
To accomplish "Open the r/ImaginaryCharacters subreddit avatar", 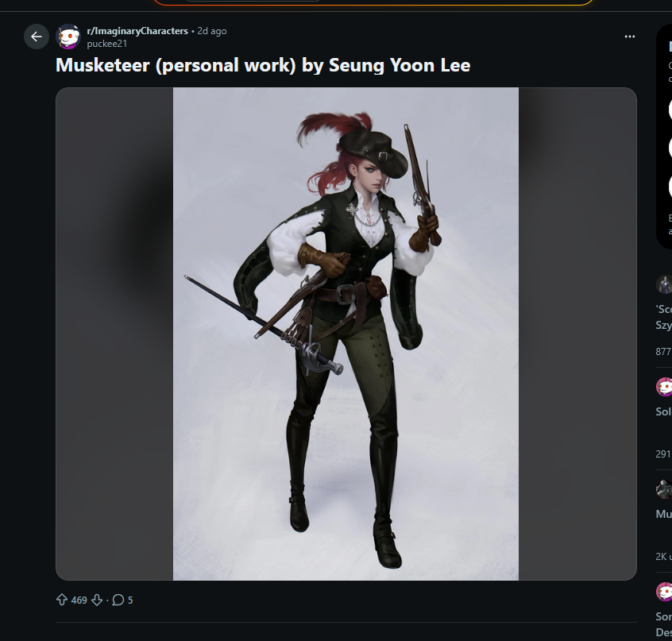I will tap(68, 37).
